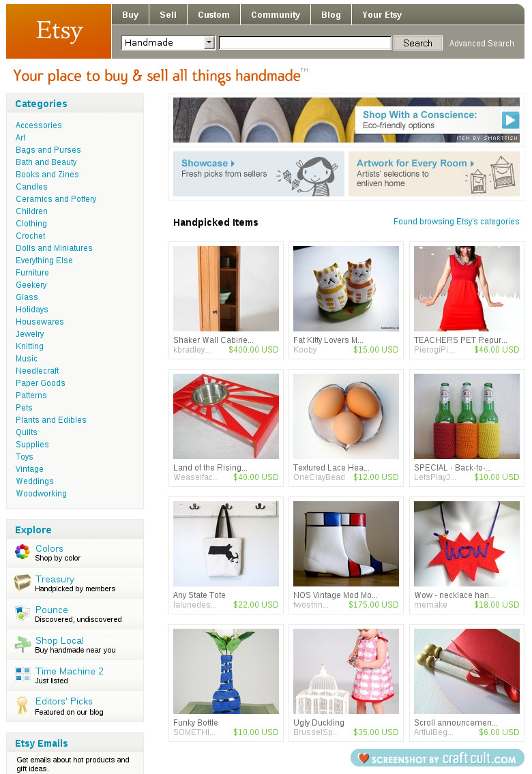Image resolution: width=532 pixels, height=774 pixels.
Task: Click the Colors flower wheel icon
Action: pyautogui.click(x=23, y=552)
